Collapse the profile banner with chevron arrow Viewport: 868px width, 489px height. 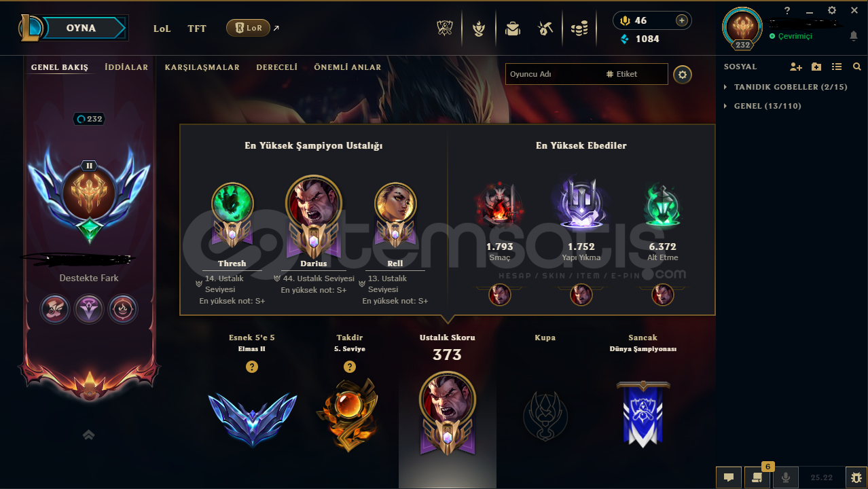(x=88, y=435)
